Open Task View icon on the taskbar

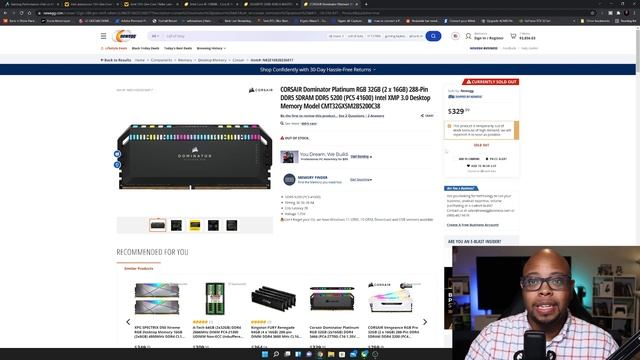(287, 354)
